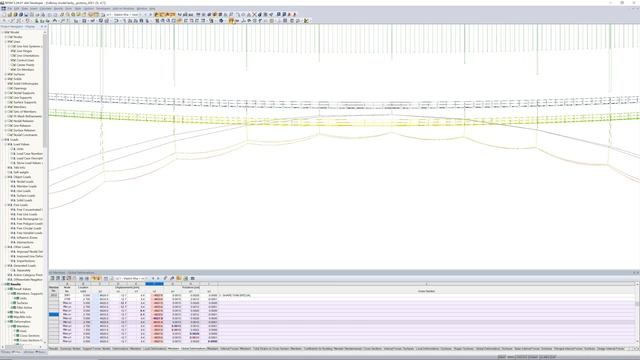640x360 pixels.
Task: Collapse the Results tree node
Action: 2,284
